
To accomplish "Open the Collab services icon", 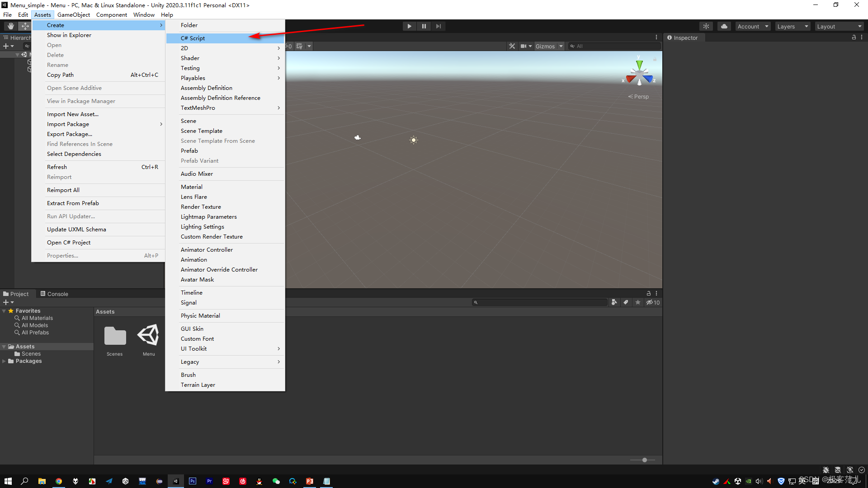I will pos(706,26).
